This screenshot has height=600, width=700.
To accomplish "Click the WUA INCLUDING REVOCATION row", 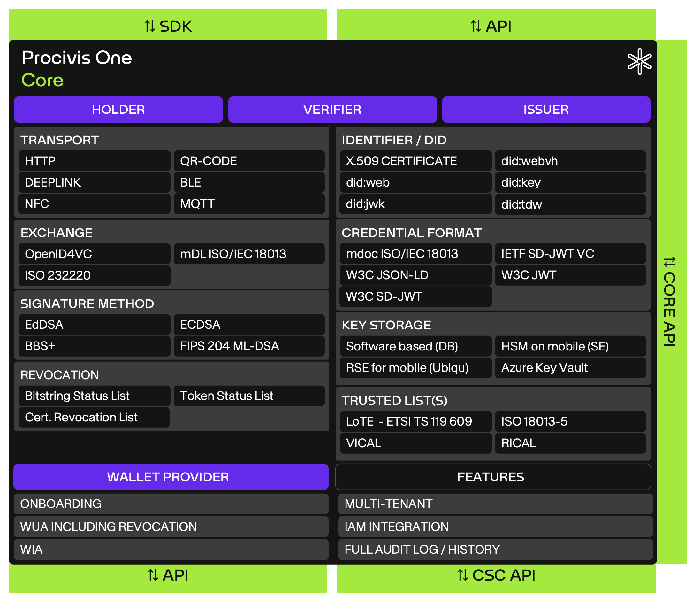I will click(x=171, y=527).
